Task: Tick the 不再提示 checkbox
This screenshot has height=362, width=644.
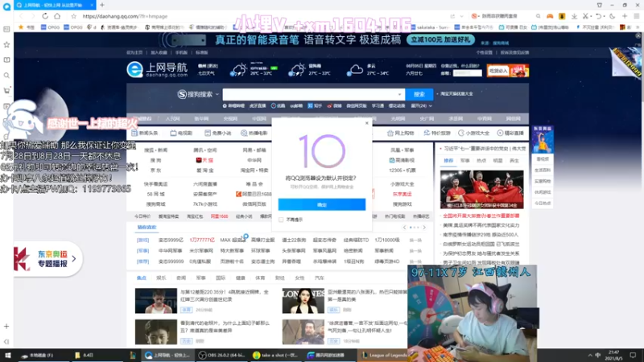Action: click(x=281, y=220)
